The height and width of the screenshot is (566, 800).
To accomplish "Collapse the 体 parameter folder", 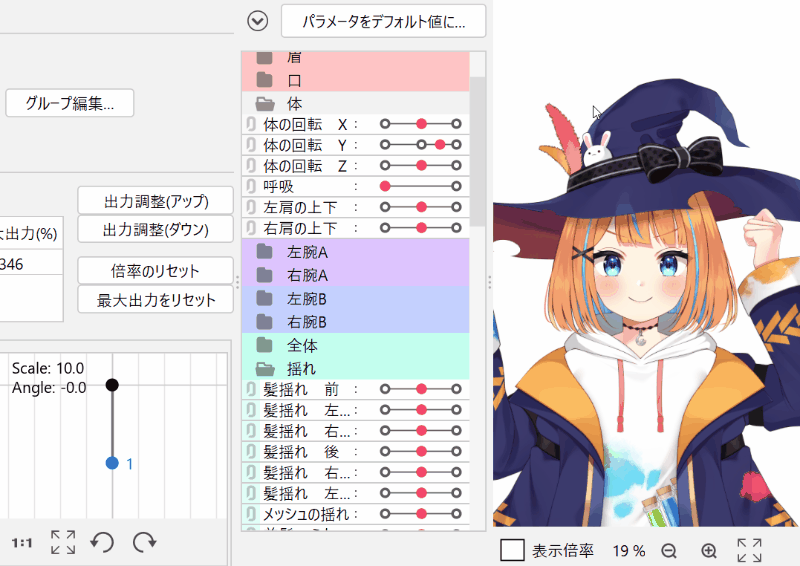I will (265, 103).
